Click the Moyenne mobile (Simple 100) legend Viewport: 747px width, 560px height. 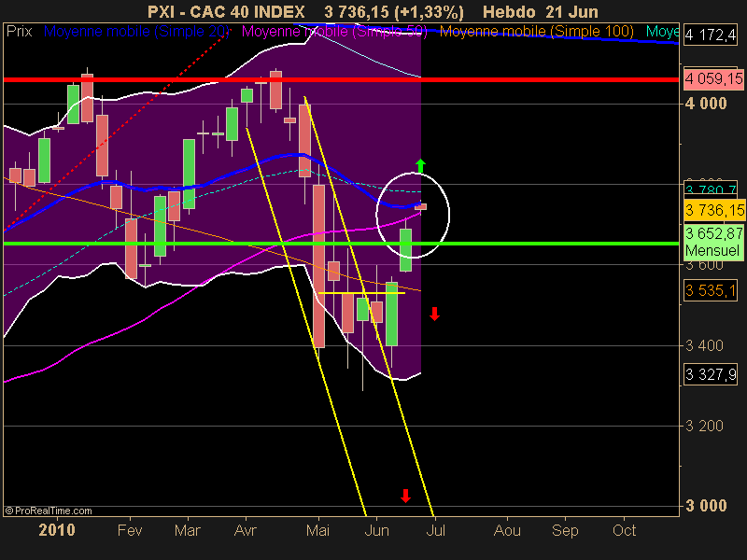coord(536,32)
